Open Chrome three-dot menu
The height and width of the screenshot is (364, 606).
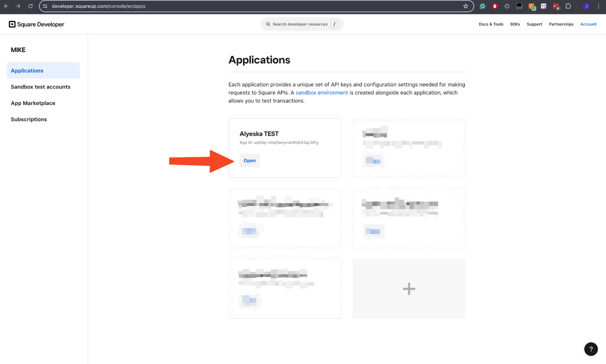point(598,6)
